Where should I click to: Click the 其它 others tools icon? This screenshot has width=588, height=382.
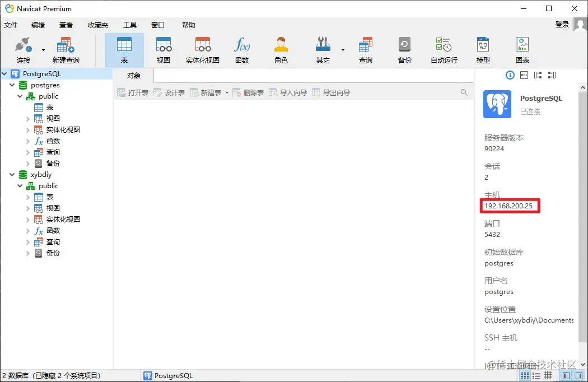(x=323, y=50)
